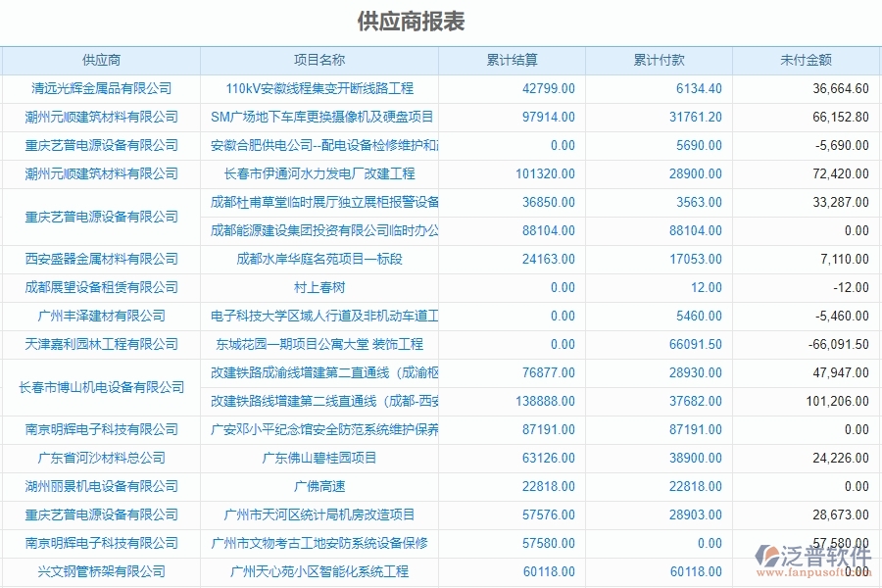Image resolution: width=882 pixels, height=588 pixels.
Task: Click the 供应商 column header
Action: (x=100, y=59)
